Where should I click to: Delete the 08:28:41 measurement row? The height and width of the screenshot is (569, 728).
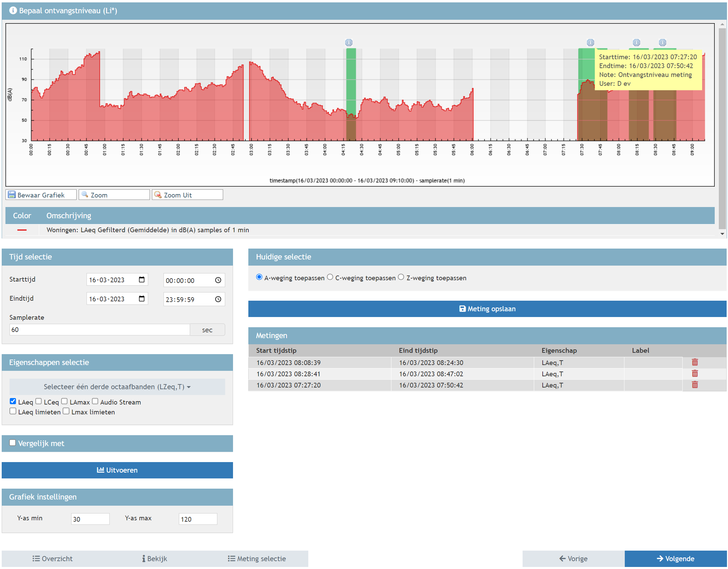point(695,374)
